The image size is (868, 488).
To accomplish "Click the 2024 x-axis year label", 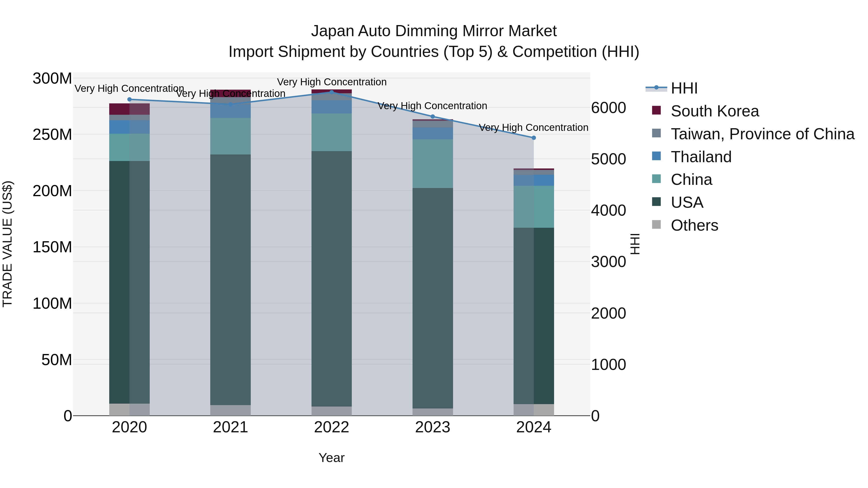I will [x=533, y=427].
